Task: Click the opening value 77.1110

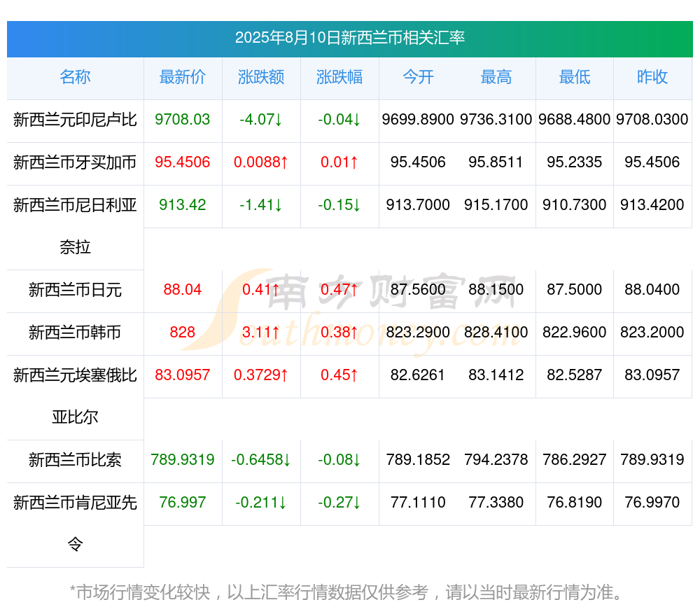Action: tap(418, 503)
